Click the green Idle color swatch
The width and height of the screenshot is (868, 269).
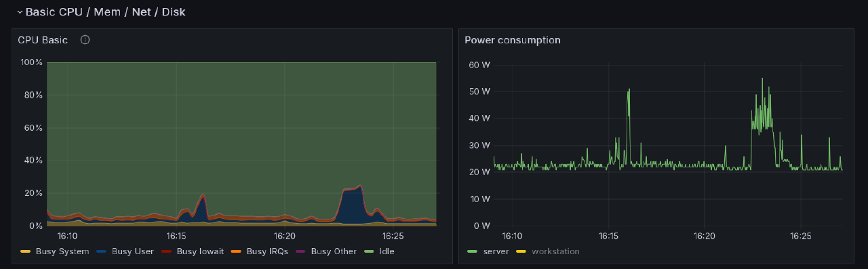369,251
